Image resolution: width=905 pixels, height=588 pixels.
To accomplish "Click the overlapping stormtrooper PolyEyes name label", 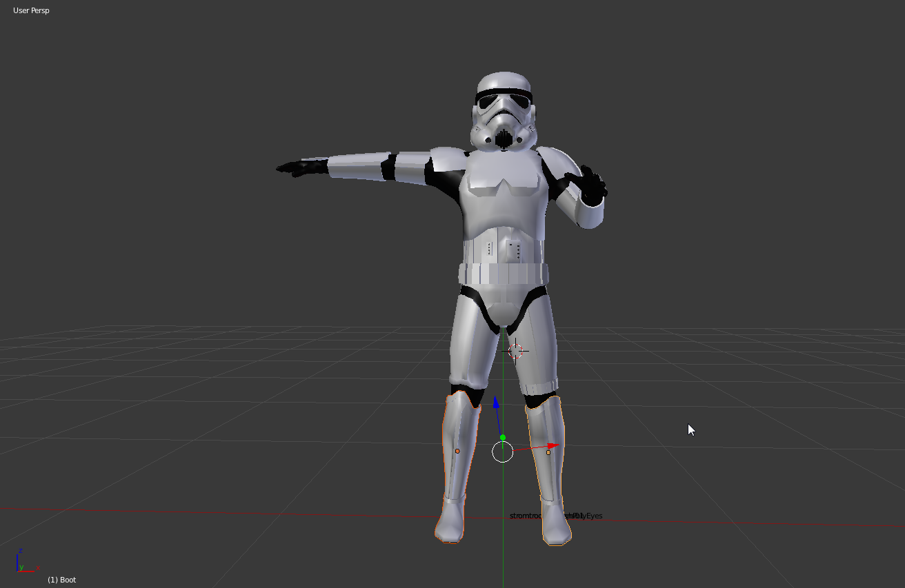I will pos(556,516).
